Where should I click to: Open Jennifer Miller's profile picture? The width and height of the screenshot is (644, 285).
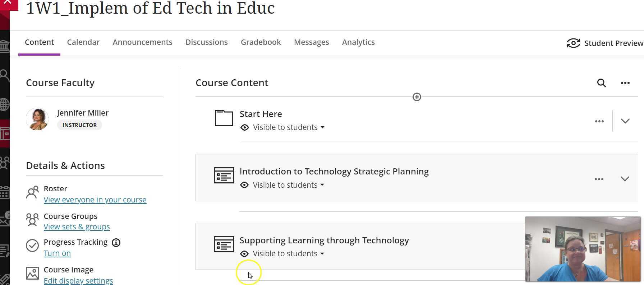point(37,119)
